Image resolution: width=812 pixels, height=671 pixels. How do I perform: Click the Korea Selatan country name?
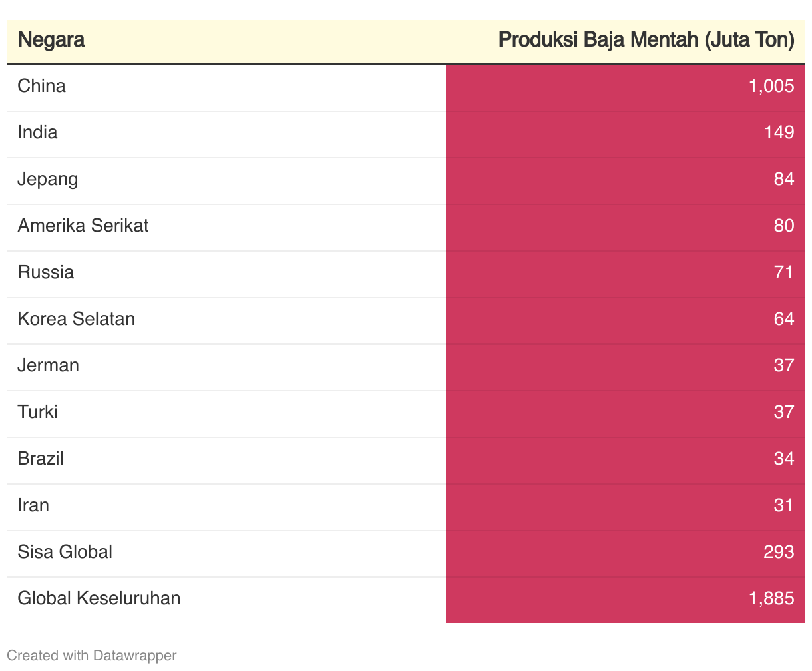point(77,319)
